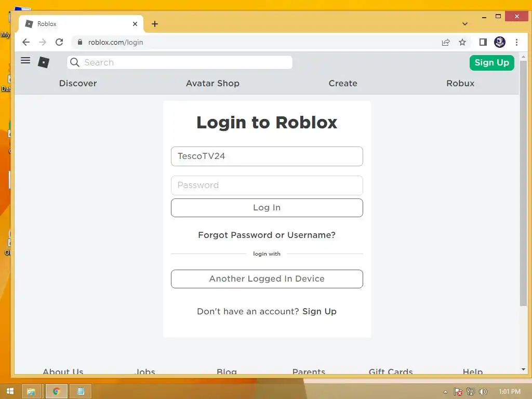Image resolution: width=532 pixels, height=399 pixels.
Task: Open the Discover menu
Action: (x=78, y=83)
